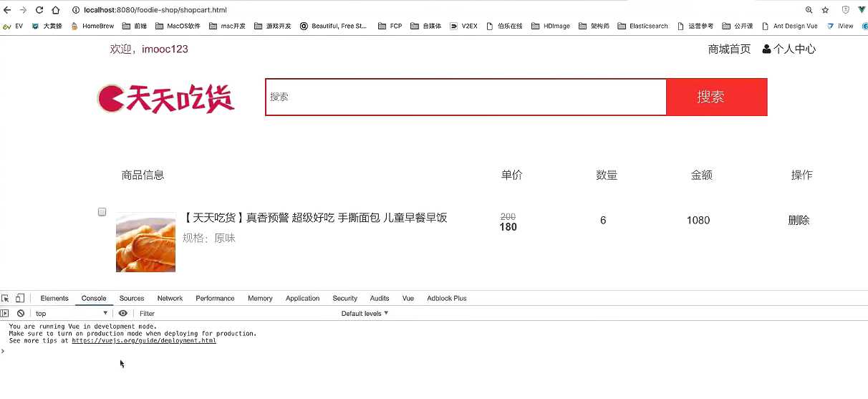This screenshot has height=399, width=868.
Task: Open the 大黄蜂 bookmark
Action: coord(47,26)
